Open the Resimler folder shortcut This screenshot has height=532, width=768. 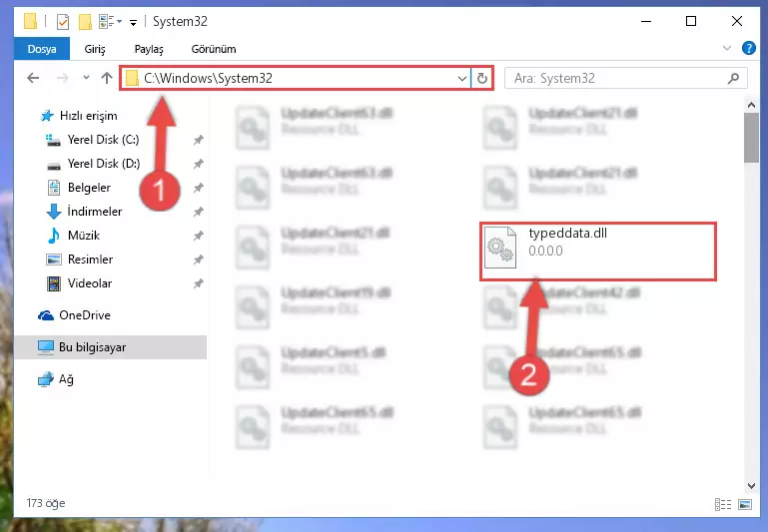point(90,260)
